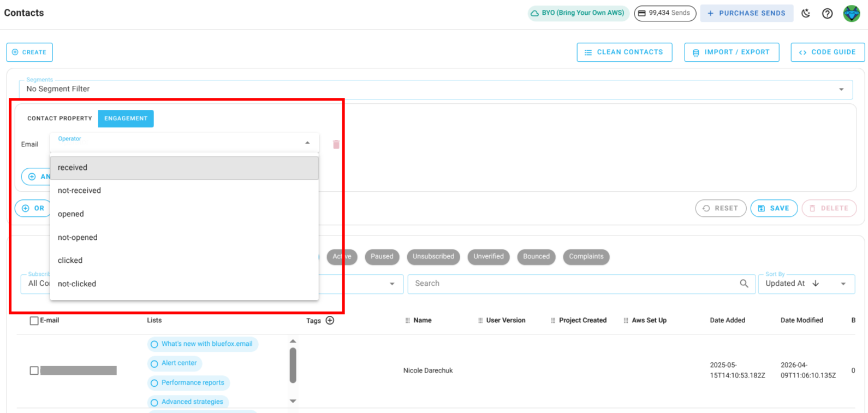
Task: Click the 'Alert center' list chip
Action: tap(175, 363)
